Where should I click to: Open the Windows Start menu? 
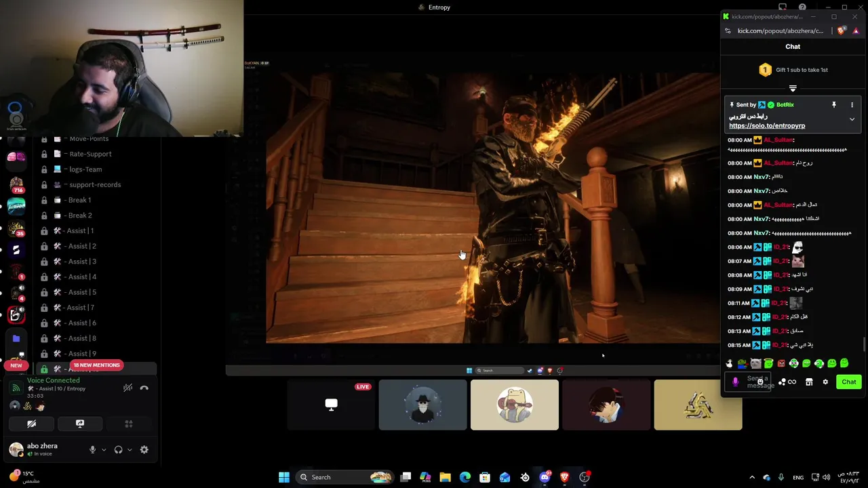coord(284,477)
